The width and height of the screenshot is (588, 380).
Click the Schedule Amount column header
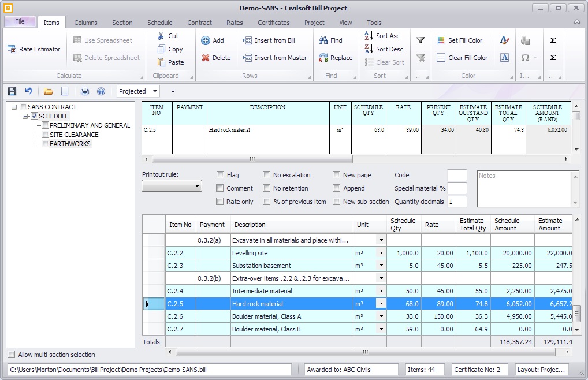pyautogui.click(x=512, y=225)
